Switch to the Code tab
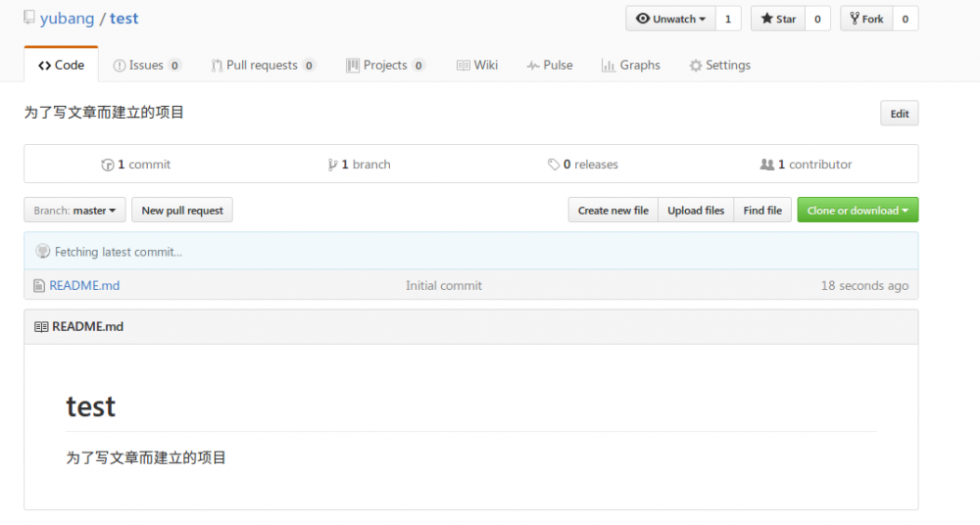980x525 pixels. click(61, 65)
